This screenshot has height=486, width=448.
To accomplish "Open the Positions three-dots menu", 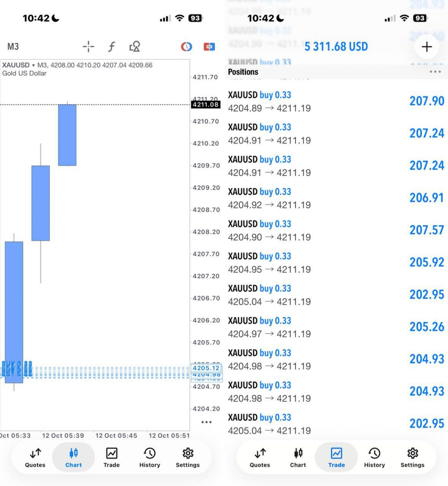I will [x=435, y=72].
